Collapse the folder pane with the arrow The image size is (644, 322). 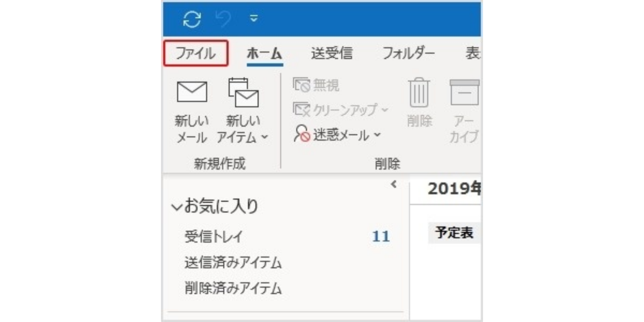(x=394, y=185)
